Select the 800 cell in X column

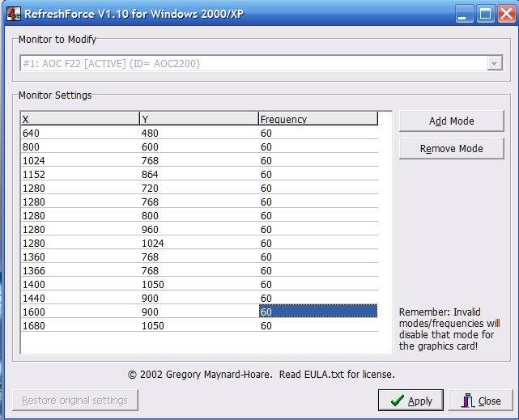point(80,146)
